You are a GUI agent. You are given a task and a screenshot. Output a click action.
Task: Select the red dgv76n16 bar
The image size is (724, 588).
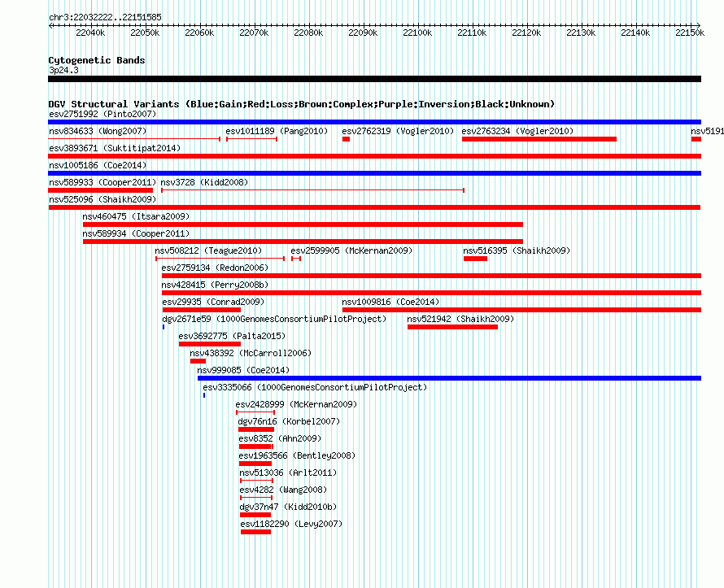click(256, 429)
